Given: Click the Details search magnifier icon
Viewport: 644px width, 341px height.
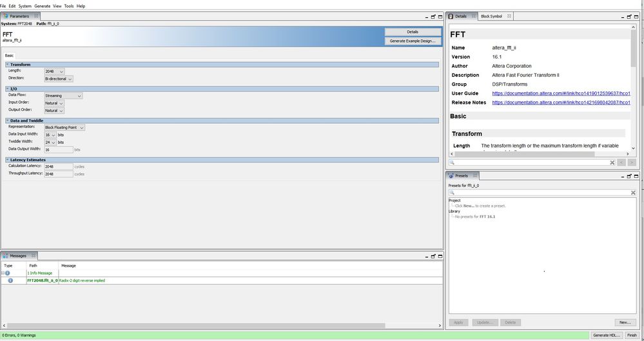Looking at the screenshot, I should click(452, 162).
